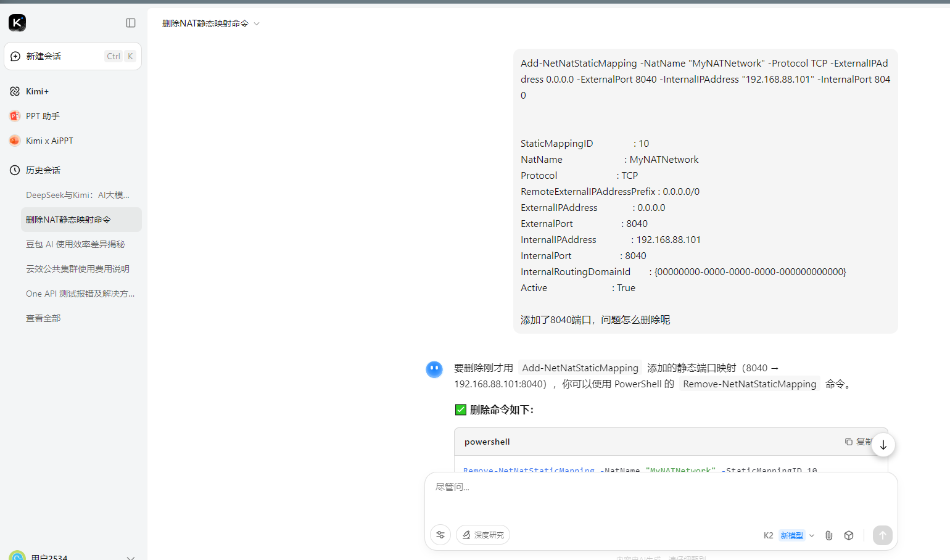Image resolution: width=950 pixels, height=560 pixels.
Task: Click the InternalRoutingDomainId line
Action: (x=684, y=271)
